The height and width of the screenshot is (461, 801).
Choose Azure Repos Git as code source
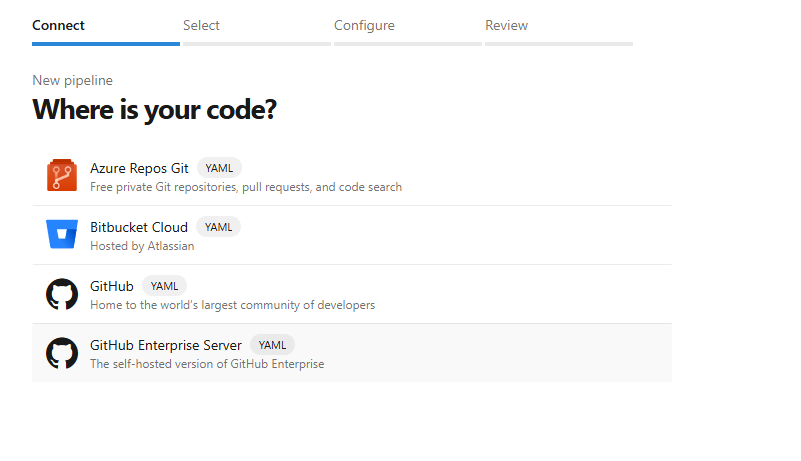click(x=352, y=176)
